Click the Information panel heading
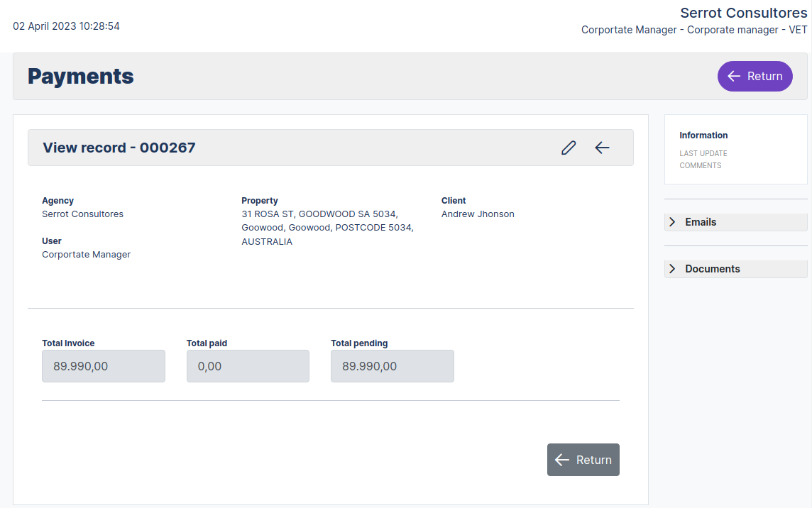The image size is (812, 508). pos(703,135)
